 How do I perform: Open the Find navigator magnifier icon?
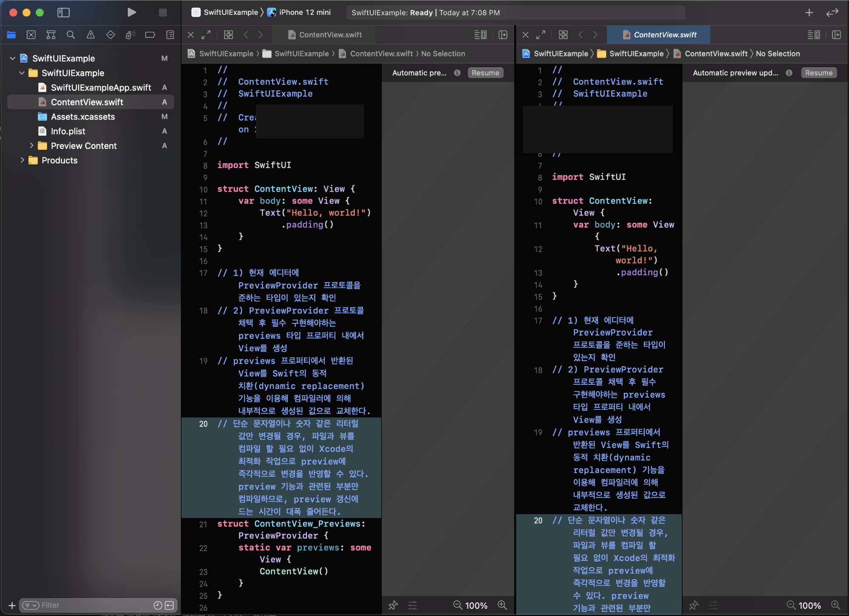pyautogui.click(x=71, y=35)
